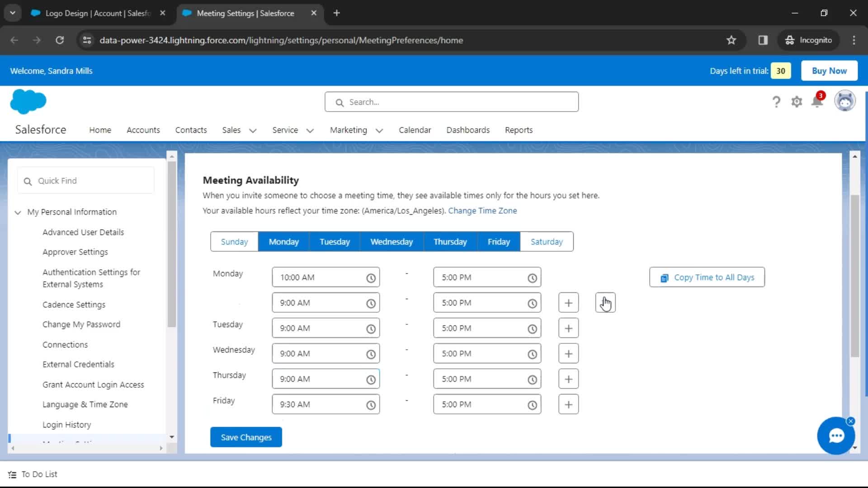This screenshot has height=488, width=868.
Task: Open the browser side panel
Action: point(763,40)
